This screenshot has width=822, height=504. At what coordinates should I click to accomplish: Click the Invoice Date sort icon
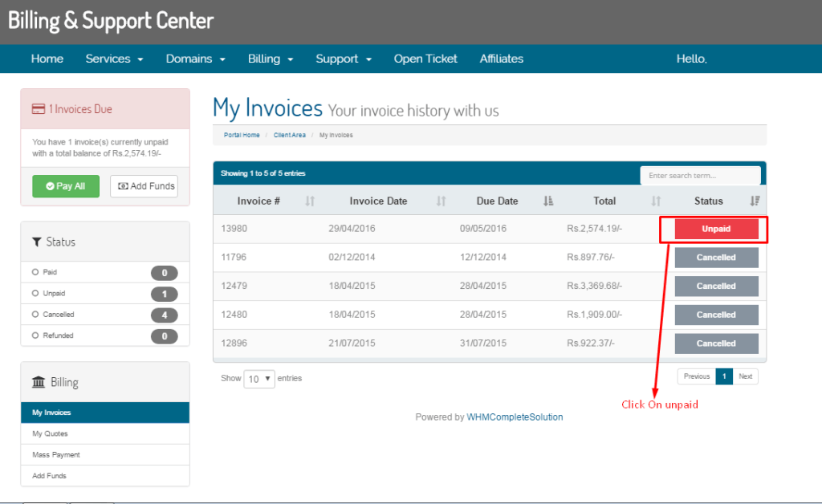441,201
